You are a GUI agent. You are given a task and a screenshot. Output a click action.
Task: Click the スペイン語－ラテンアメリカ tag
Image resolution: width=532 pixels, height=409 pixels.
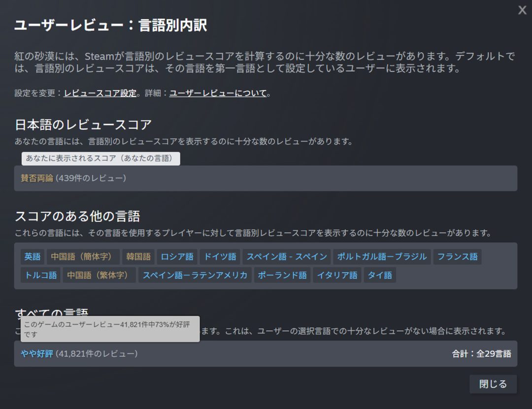195,275
